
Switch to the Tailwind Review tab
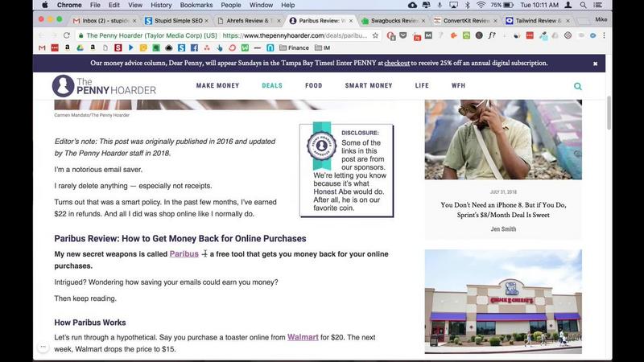pos(538,21)
